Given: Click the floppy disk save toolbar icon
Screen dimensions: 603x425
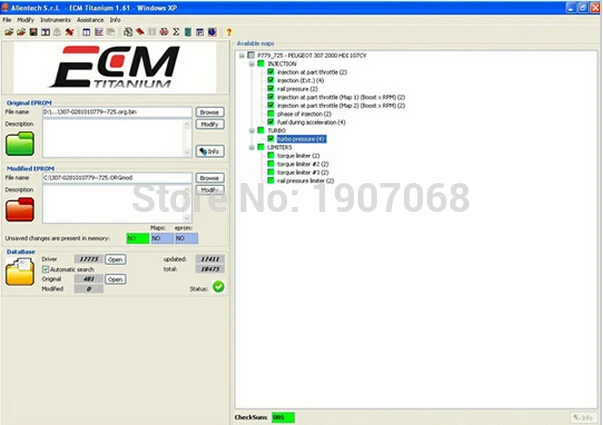Looking at the screenshot, I should click(33, 32).
